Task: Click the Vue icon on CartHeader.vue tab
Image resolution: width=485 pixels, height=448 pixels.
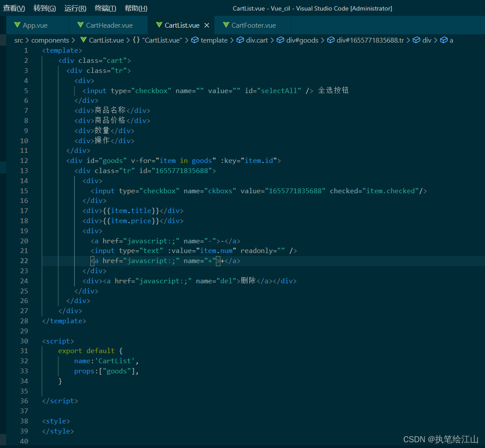Action: [x=80, y=25]
